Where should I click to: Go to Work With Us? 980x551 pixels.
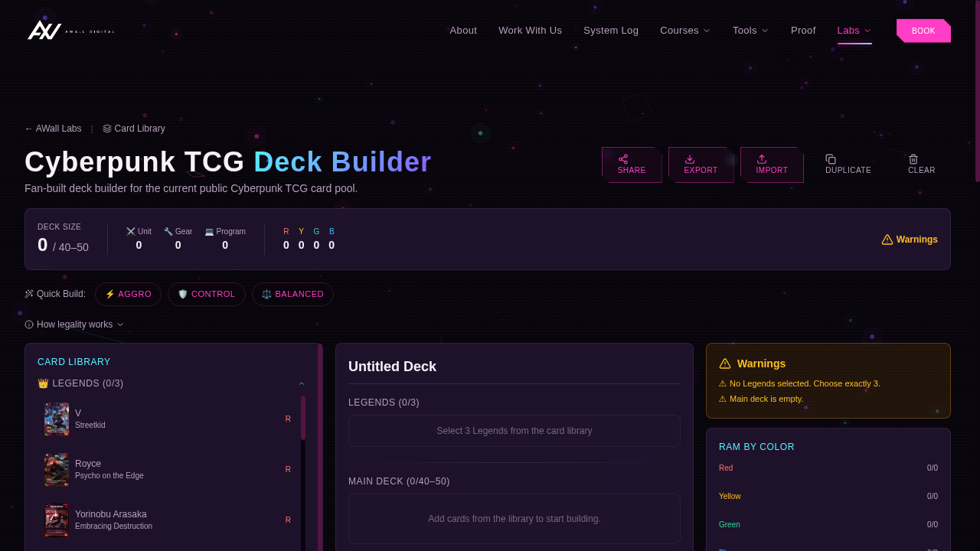point(530,31)
